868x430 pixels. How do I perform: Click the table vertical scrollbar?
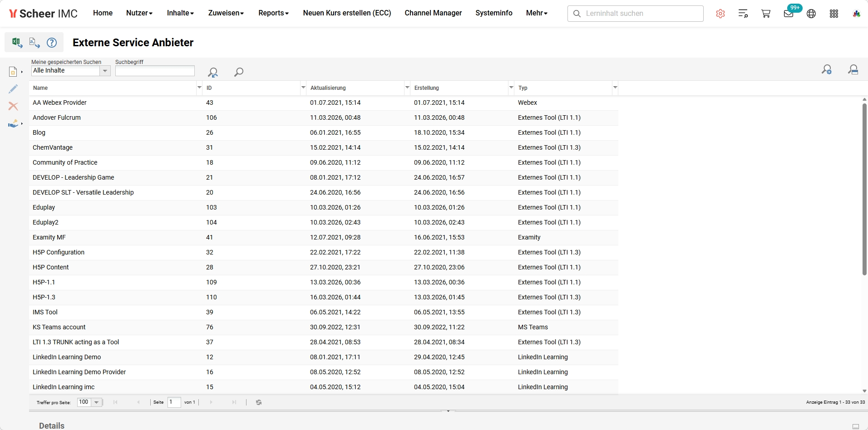[864, 189]
